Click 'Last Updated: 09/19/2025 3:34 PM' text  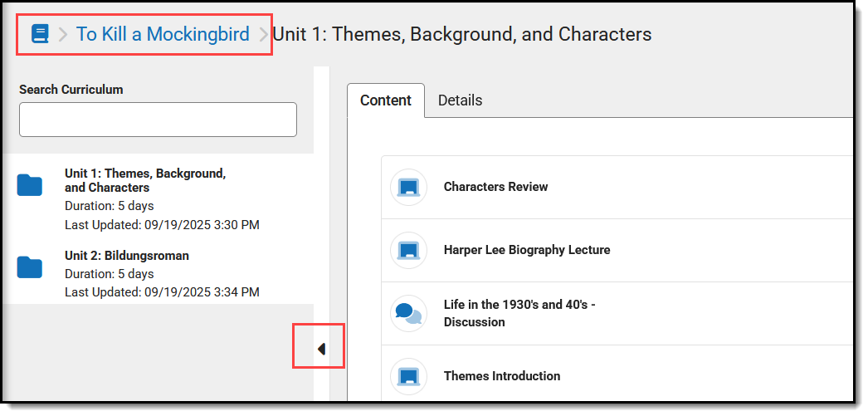(x=162, y=292)
